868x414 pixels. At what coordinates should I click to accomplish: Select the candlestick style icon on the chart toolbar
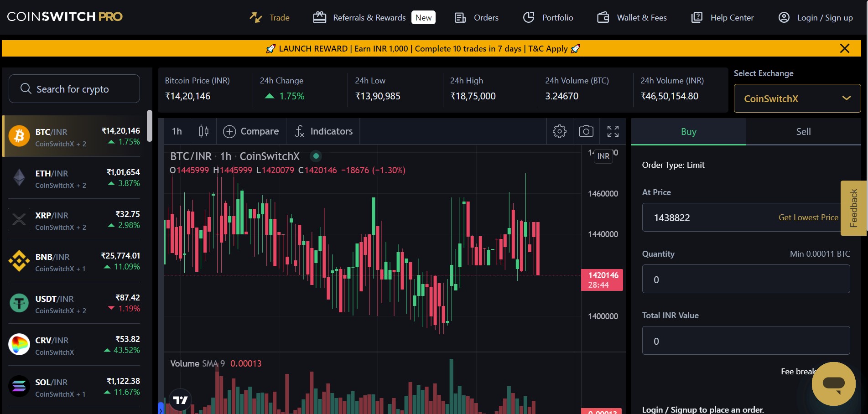tap(203, 131)
